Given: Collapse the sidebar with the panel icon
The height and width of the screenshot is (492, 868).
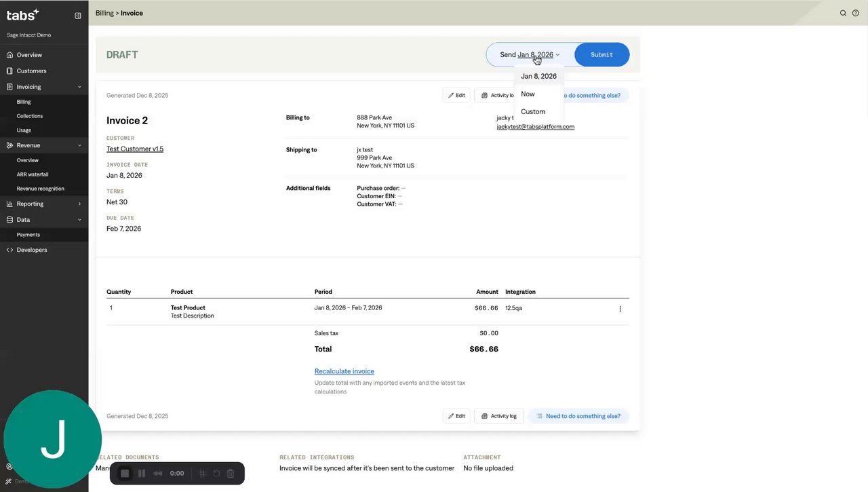Looking at the screenshot, I should coord(78,16).
